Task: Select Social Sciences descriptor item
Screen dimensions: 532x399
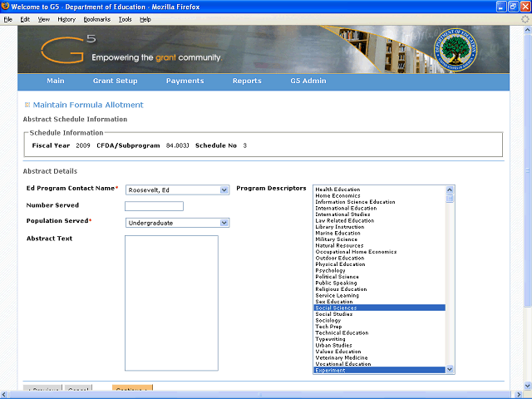Action: [x=336, y=308]
